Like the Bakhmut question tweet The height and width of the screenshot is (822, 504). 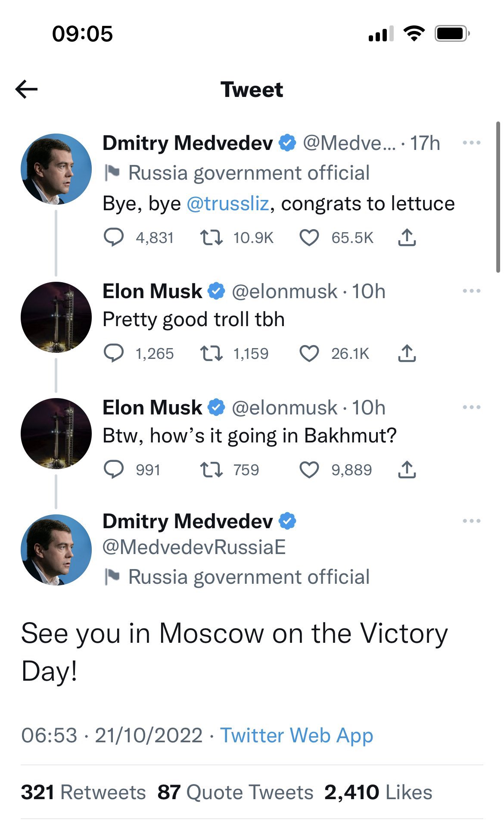[309, 470]
